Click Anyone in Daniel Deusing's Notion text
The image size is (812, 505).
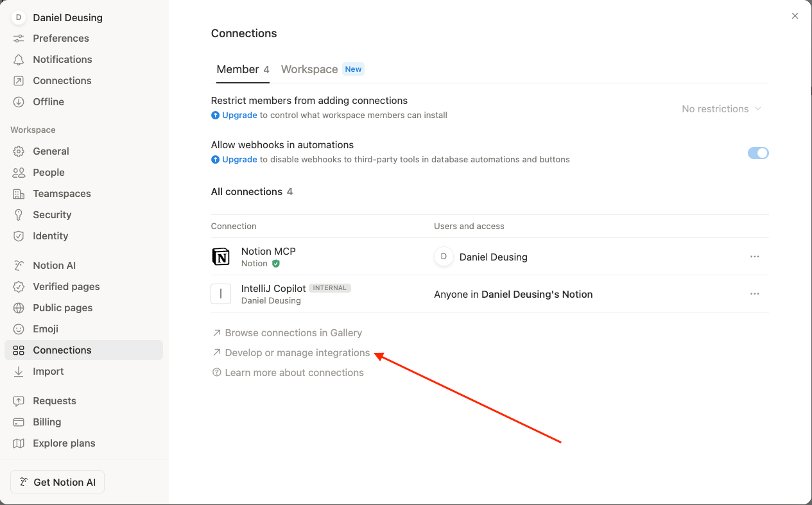pyautogui.click(x=514, y=295)
